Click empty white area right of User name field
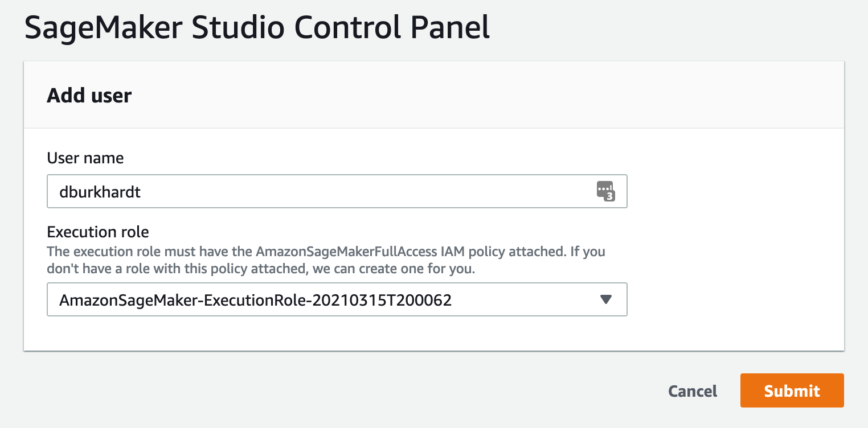The height and width of the screenshot is (428, 868). coord(735,192)
